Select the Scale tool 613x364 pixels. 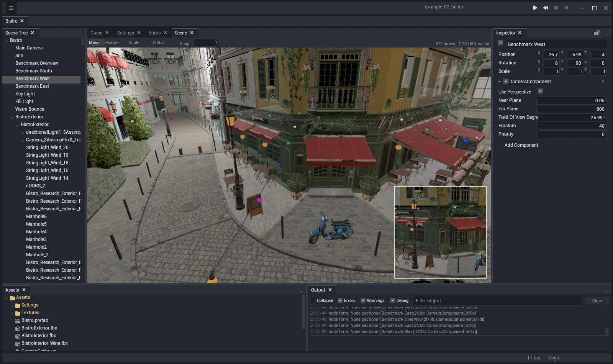click(134, 43)
